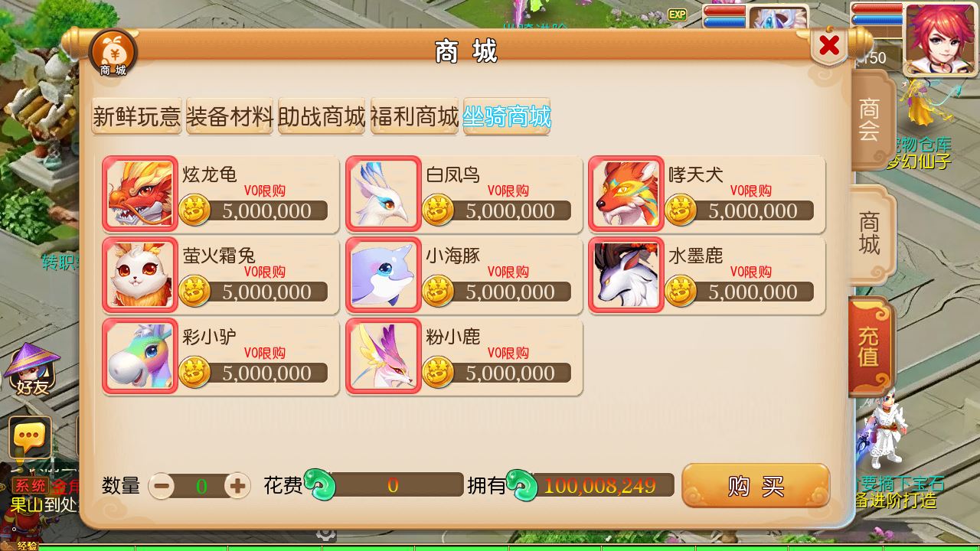Choose the 小海豚 dolphin mount icon
The image size is (980, 551).
pyautogui.click(x=384, y=275)
